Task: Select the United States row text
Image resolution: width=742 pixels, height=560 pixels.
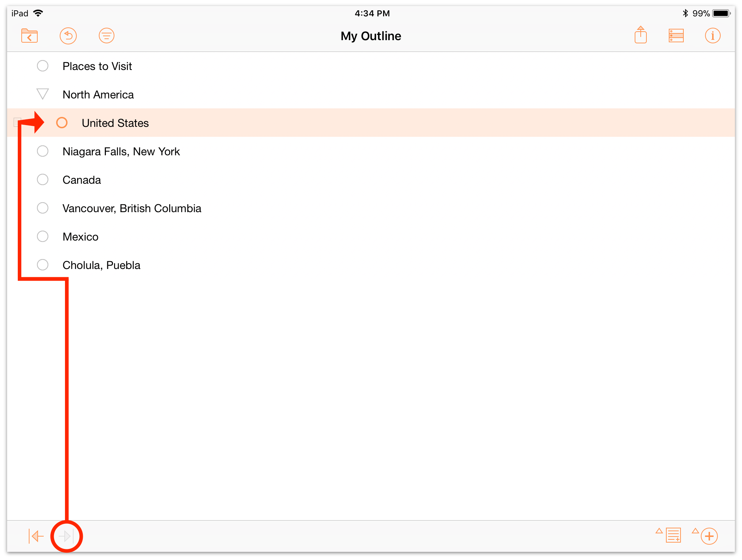Action: click(115, 123)
